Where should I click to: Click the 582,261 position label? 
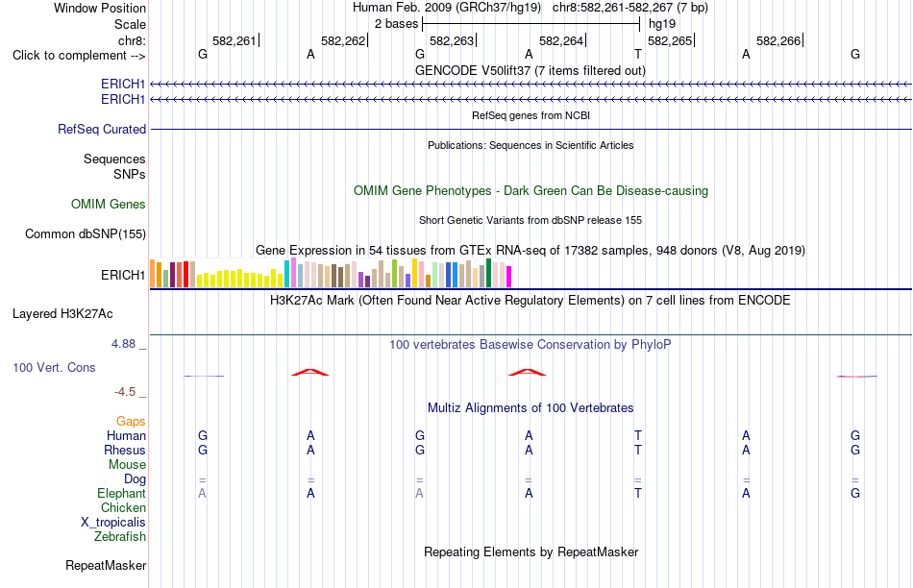pyautogui.click(x=234, y=40)
